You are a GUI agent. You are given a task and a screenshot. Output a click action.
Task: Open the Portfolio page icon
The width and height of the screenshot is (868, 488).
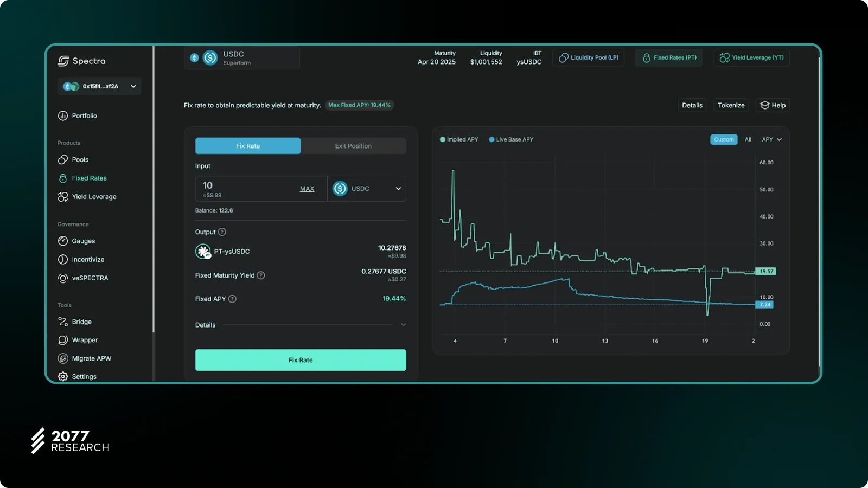tap(63, 115)
